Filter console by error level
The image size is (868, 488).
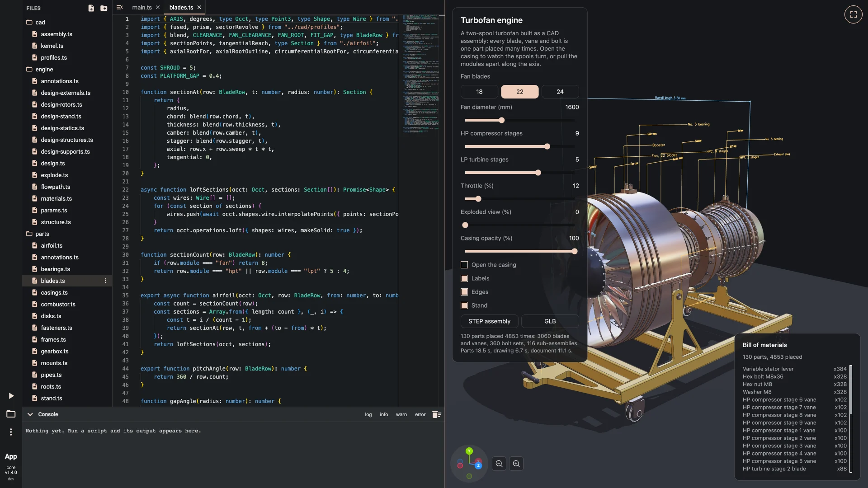[420, 414]
